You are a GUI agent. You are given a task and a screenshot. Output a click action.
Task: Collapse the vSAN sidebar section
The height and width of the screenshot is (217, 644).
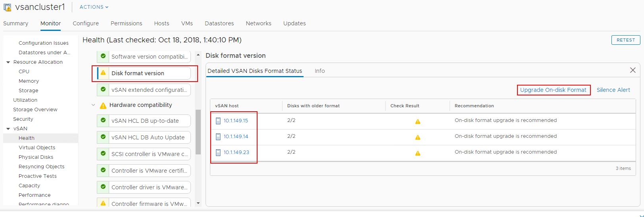tap(8, 129)
